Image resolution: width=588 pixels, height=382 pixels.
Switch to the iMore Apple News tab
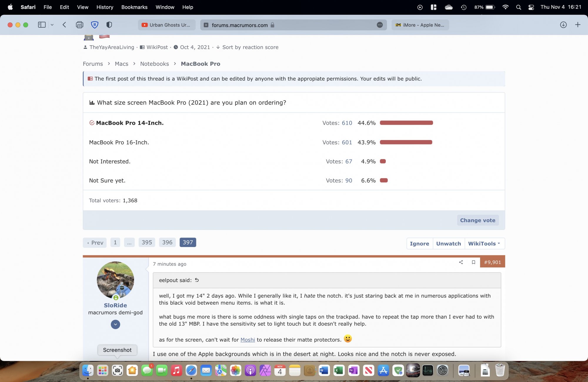pyautogui.click(x=420, y=25)
